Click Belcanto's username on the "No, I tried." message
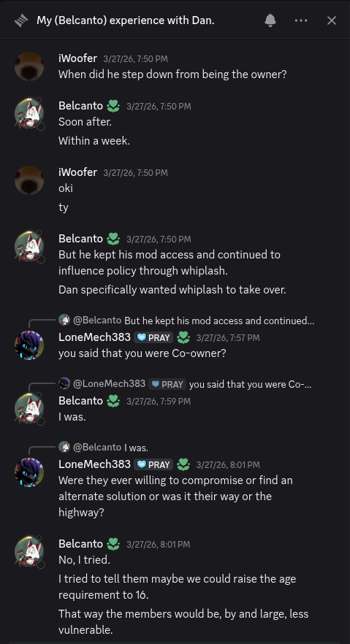350x644 pixels. [80, 544]
